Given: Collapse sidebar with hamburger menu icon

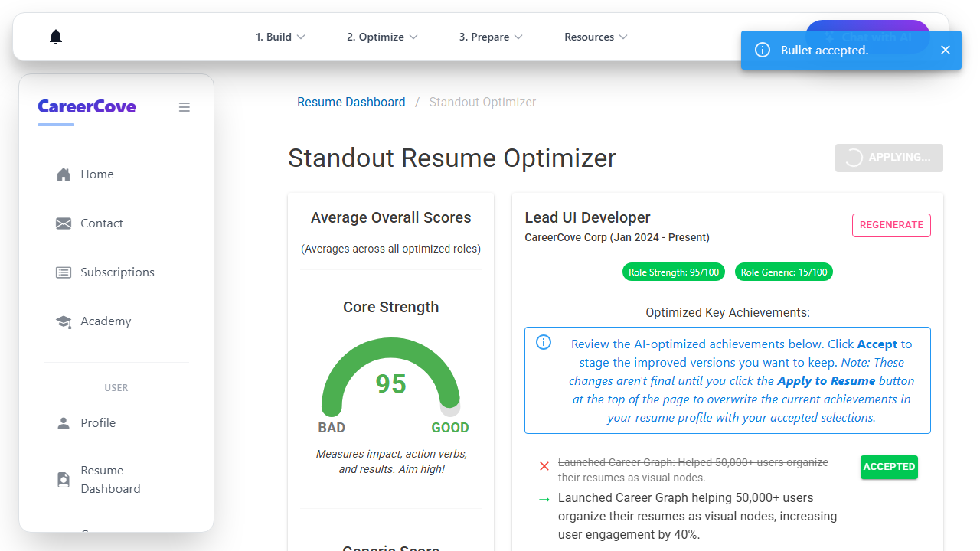Looking at the screenshot, I should tap(185, 107).
